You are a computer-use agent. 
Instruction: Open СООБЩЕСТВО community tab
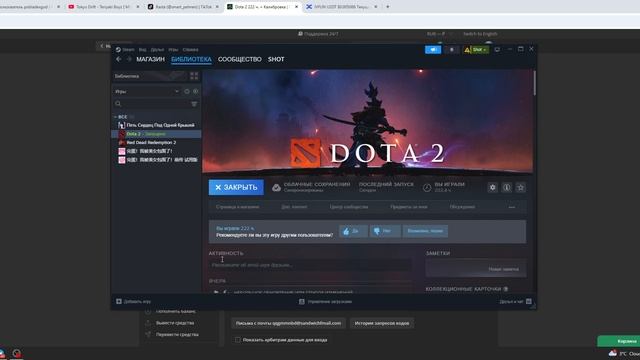[240, 59]
